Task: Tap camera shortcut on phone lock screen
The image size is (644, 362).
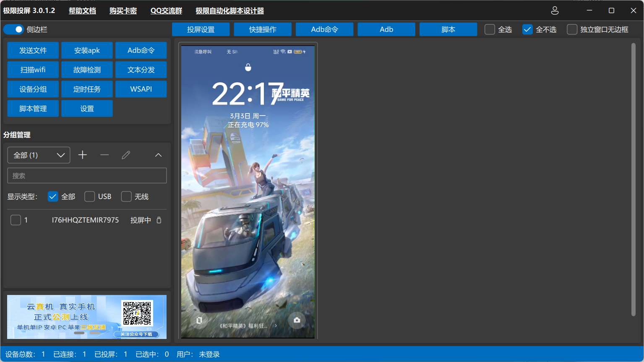Action: pyautogui.click(x=297, y=320)
